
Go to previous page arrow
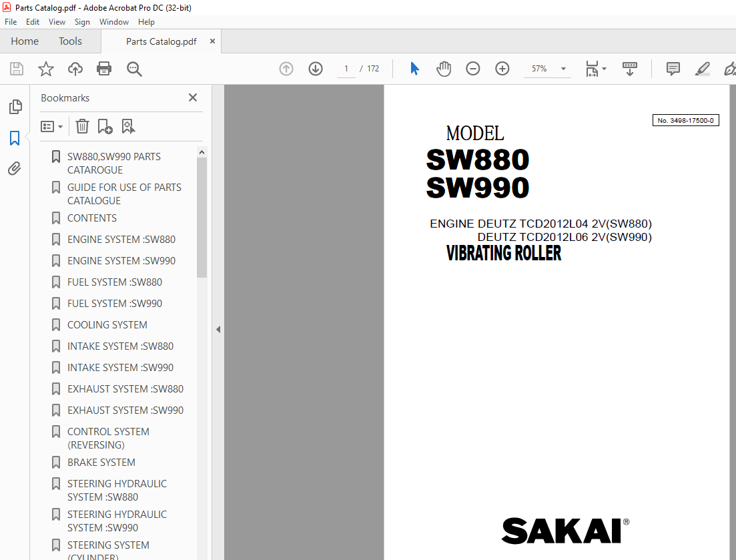pyautogui.click(x=286, y=69)
